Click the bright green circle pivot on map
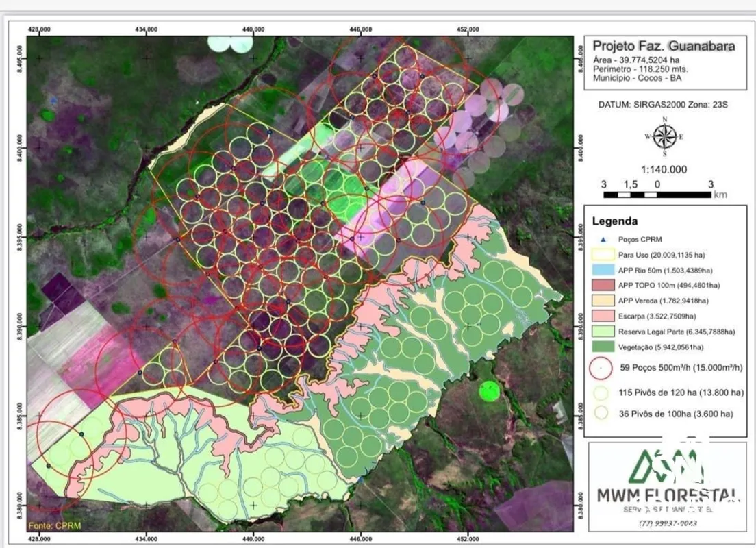756x548 pixels. tap(488, 391)
